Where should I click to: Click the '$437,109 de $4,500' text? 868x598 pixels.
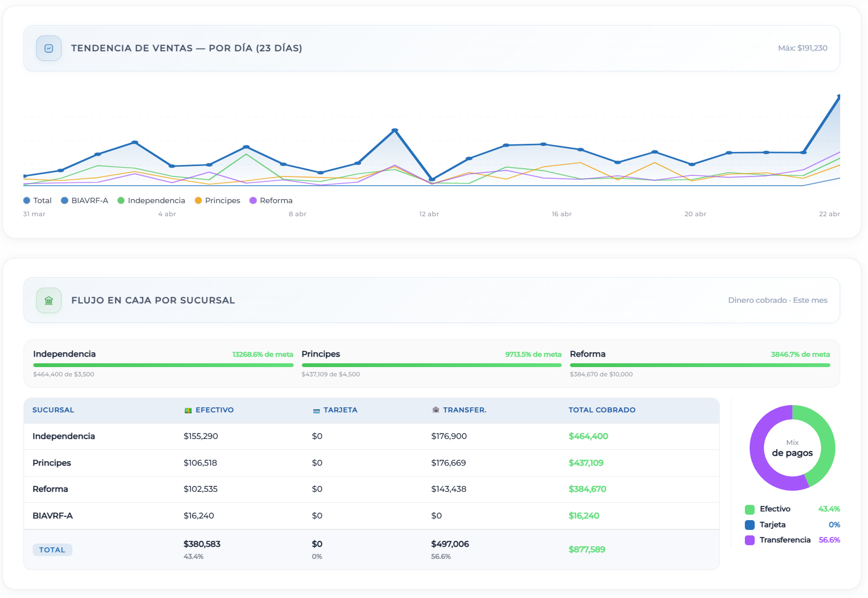pyautogui.click(x=331, y=375)
